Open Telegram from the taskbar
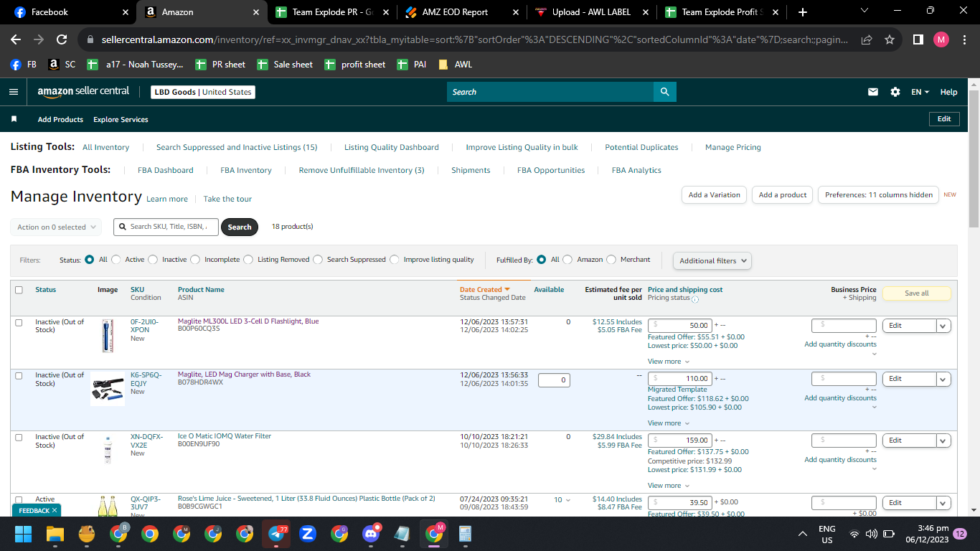Image resolution: width=980 pixels, height=551 pixels. click(276, 534)
